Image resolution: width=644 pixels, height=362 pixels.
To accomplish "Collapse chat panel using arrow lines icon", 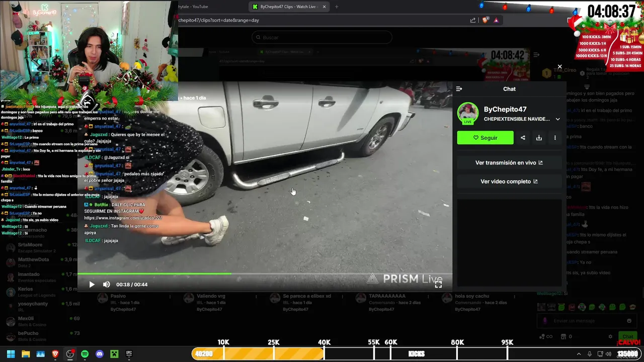I will [x=459, y=89].
